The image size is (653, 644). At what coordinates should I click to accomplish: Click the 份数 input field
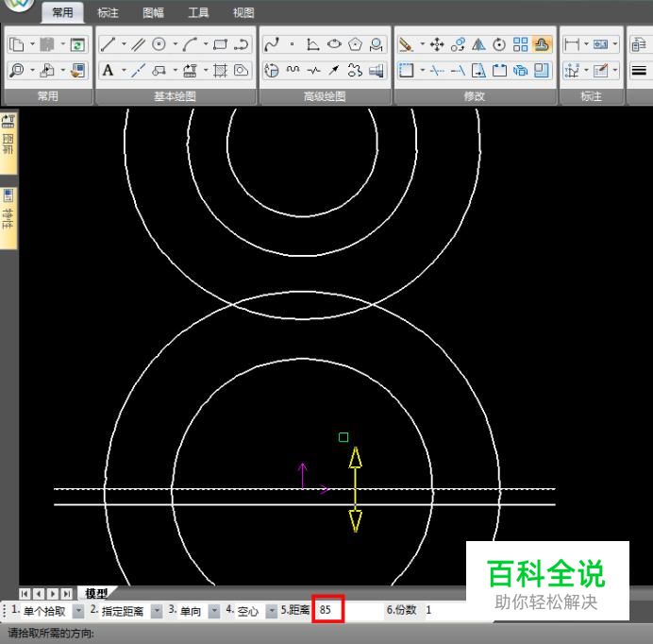pos(453,610)
